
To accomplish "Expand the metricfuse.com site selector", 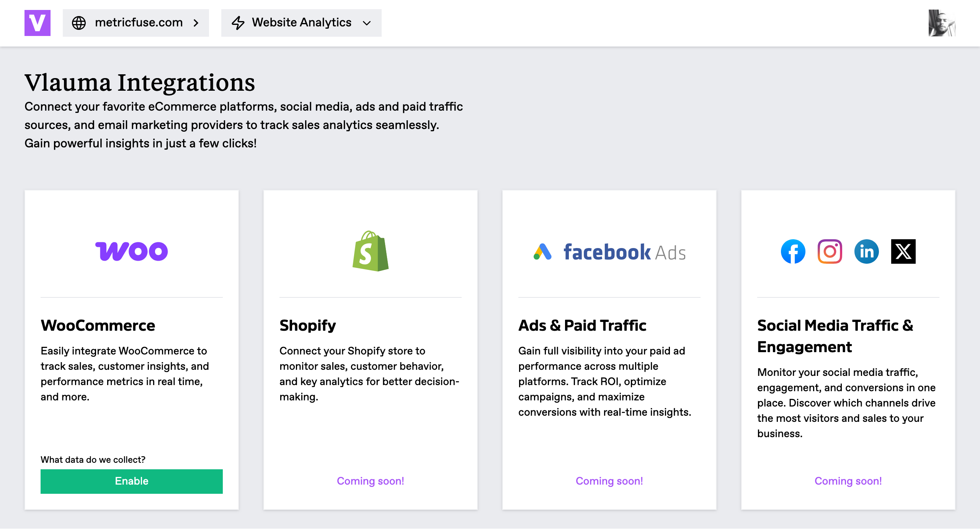I will coord(136,23).
